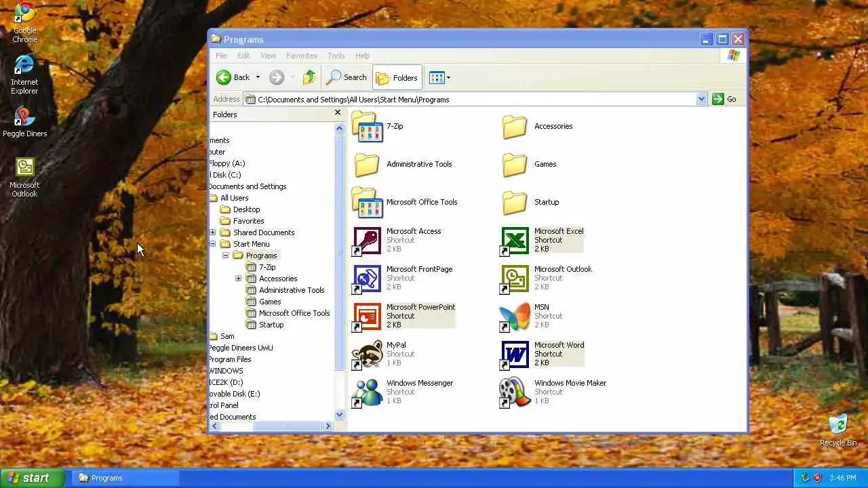
Task: Go up one folder level
Action: coord(309,77)
